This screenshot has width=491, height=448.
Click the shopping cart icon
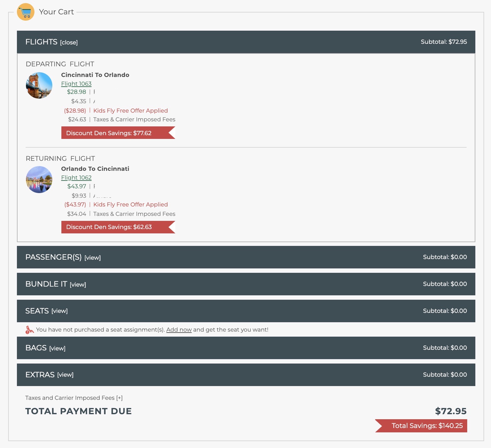pos(26,12)
